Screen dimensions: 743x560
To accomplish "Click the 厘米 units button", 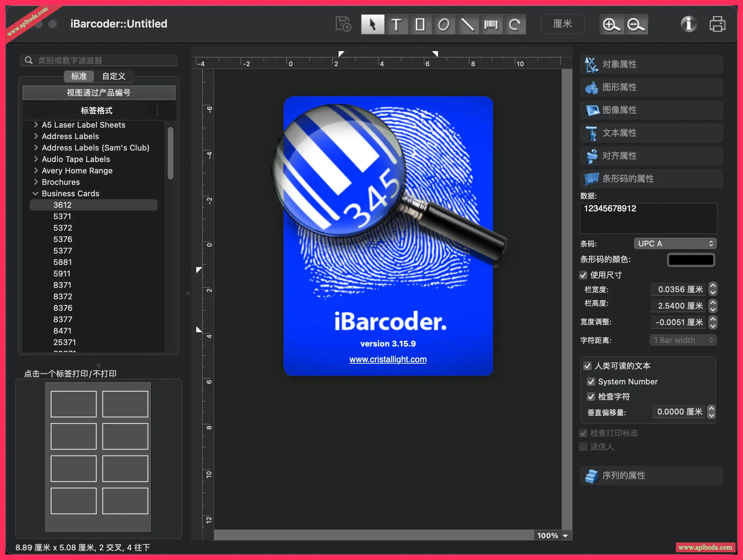I will click(x=562, y=24).
